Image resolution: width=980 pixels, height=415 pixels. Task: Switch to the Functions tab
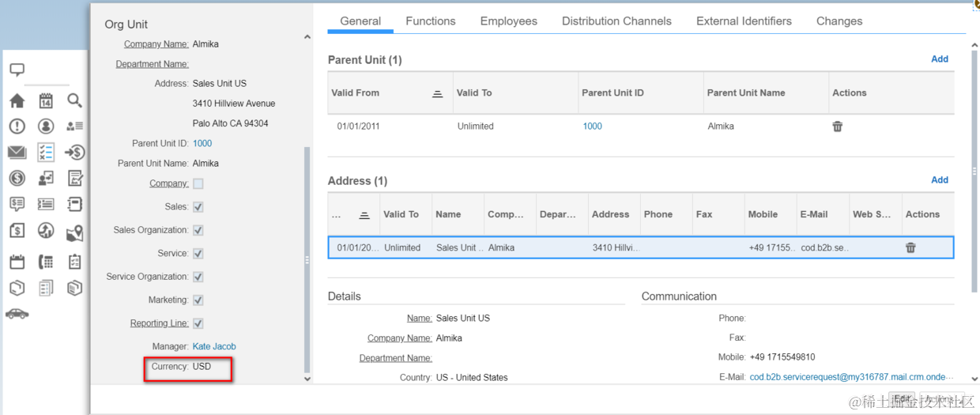[431, 21]
